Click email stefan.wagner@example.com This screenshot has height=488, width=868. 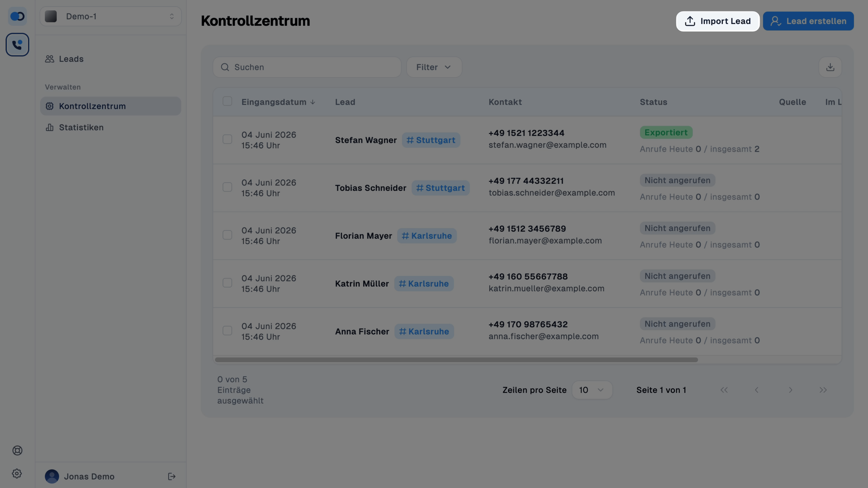(x=547, y=145)
